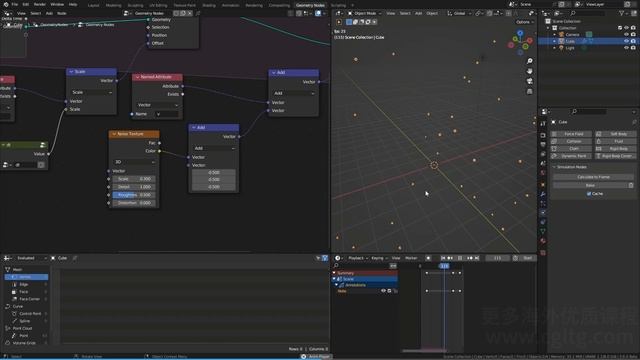Click the current frame number field
640x360 pixels.
pyautogui.click(x=497, y=258)
